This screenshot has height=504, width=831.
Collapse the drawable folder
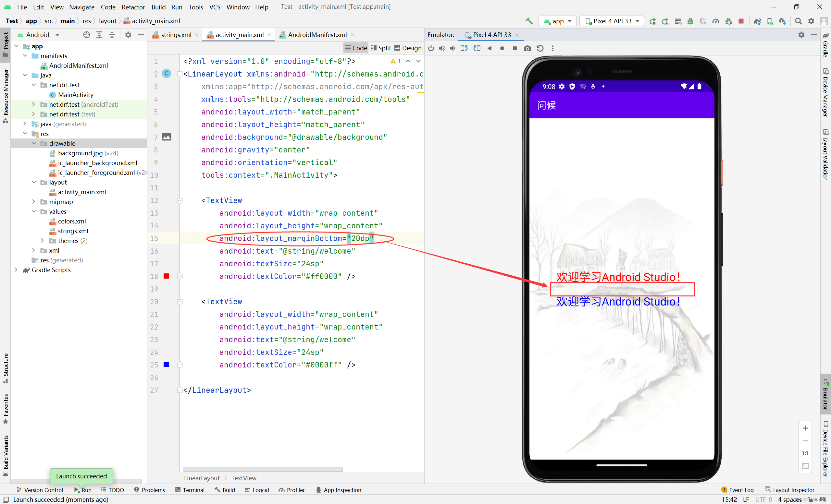pos(34,143)
